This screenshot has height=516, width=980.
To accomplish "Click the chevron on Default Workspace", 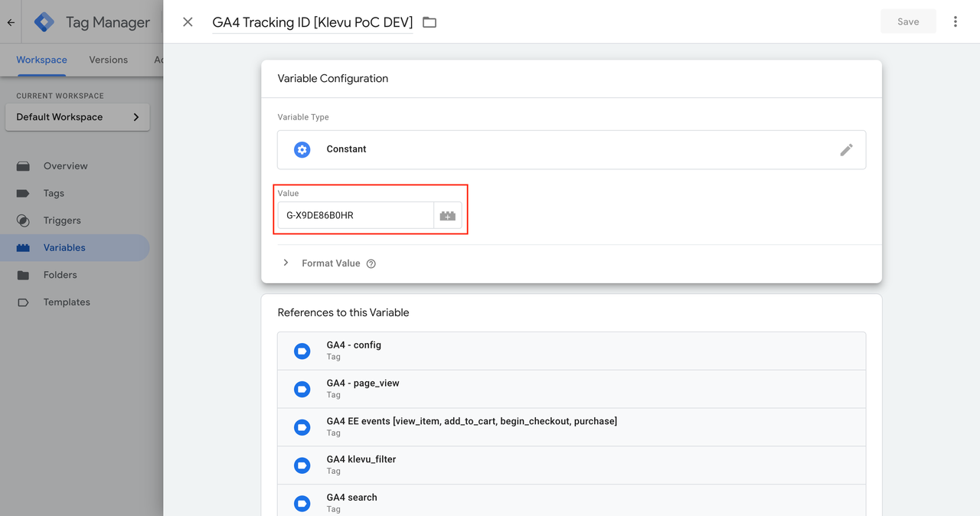I will click(x=136, y=117).
